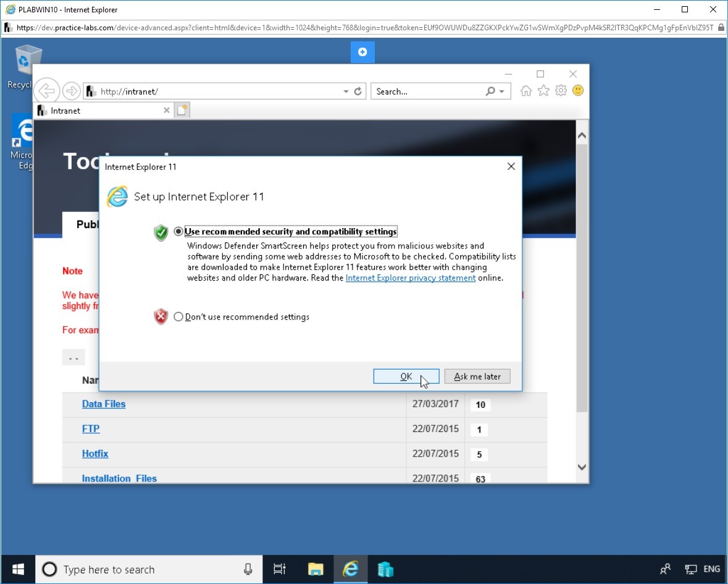Click the intranet page vertical scrollbar thumb
This screenshot has height=584, width=728.
582,278
